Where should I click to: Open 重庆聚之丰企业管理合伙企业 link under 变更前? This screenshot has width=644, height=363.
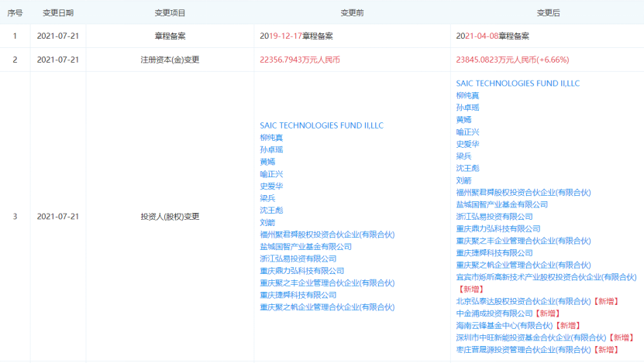327,283
